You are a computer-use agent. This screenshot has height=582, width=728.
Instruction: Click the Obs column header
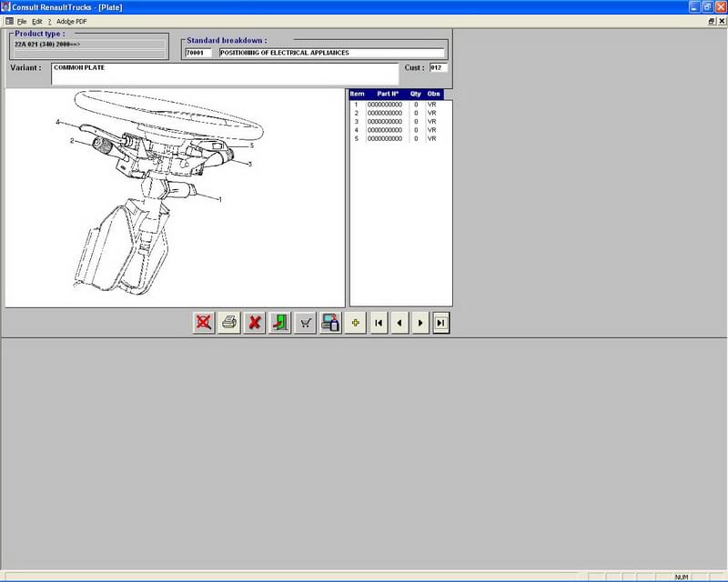tap(433, 94)
